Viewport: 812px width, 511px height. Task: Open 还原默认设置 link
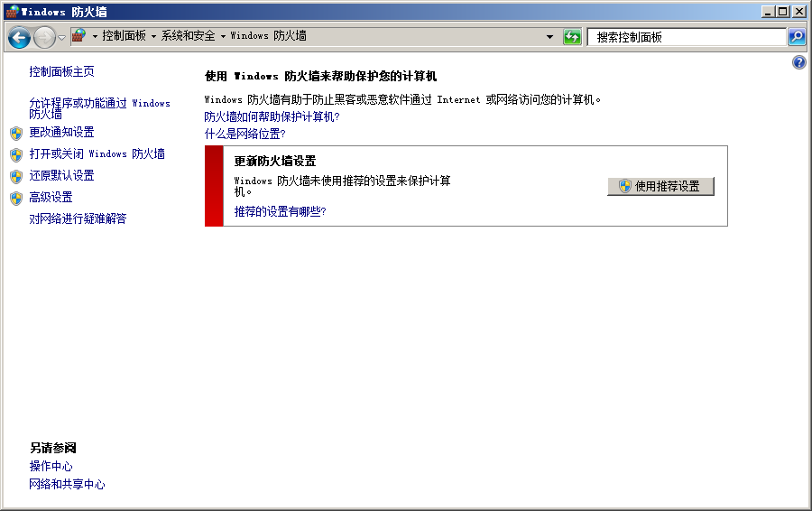[61, 176]
